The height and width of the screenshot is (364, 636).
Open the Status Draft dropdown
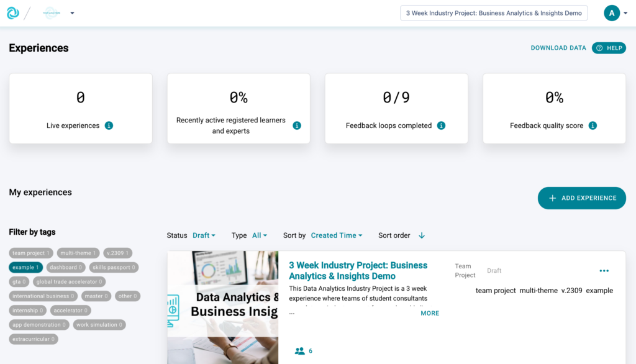pos(204,235)
